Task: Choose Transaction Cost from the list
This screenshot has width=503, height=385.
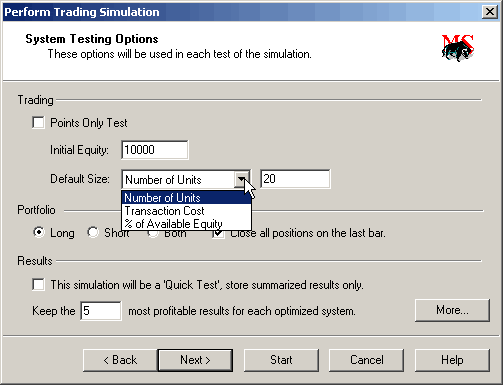Action: pos(186,211)
